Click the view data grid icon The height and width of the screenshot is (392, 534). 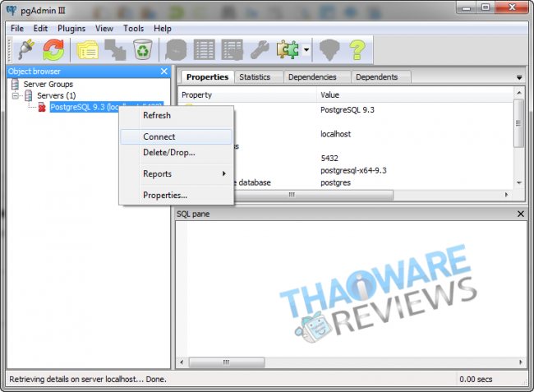[205, 50]
